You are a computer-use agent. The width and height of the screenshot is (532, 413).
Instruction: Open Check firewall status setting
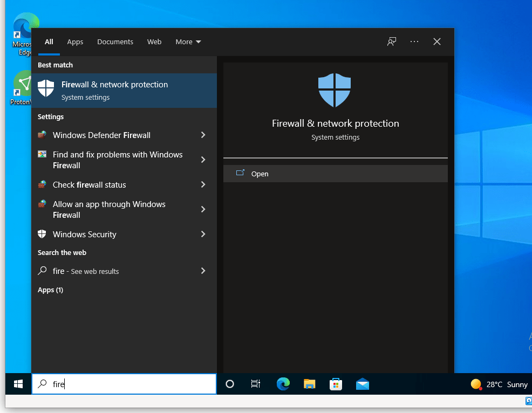click(124, 184)
